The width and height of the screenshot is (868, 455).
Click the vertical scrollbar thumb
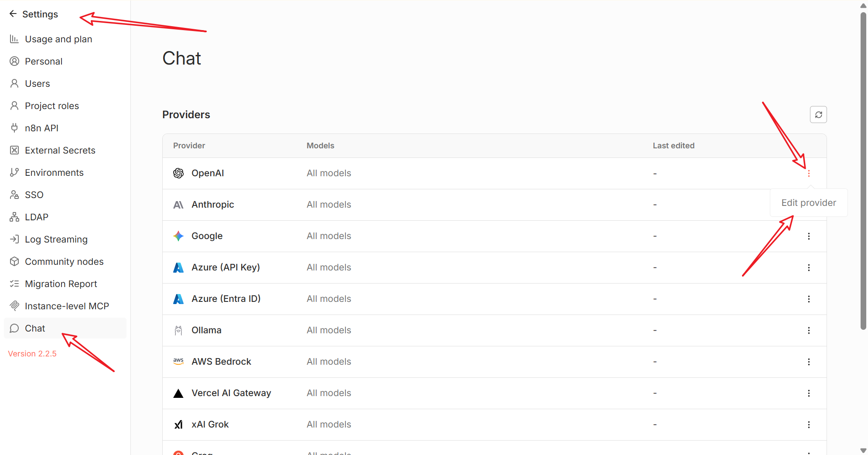pos(863,170)
